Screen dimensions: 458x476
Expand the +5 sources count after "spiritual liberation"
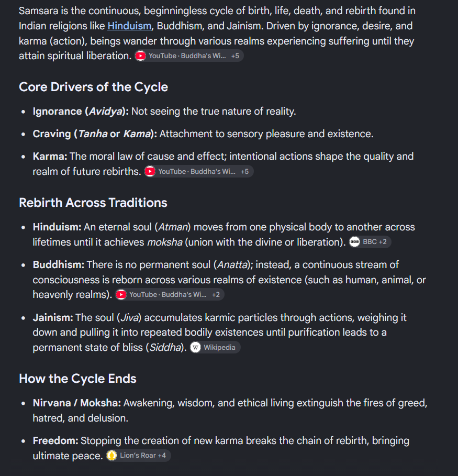[x=235, y=56]
